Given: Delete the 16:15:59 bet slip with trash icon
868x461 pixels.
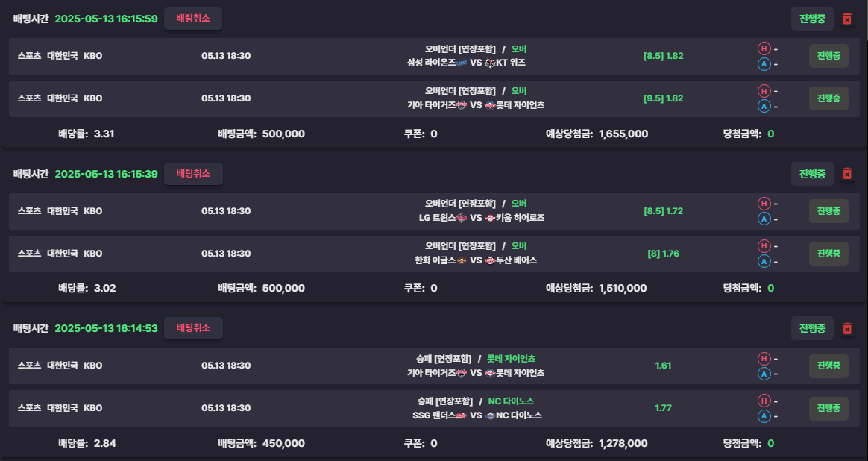Looking at the screenshot, I should coord(846,19).
